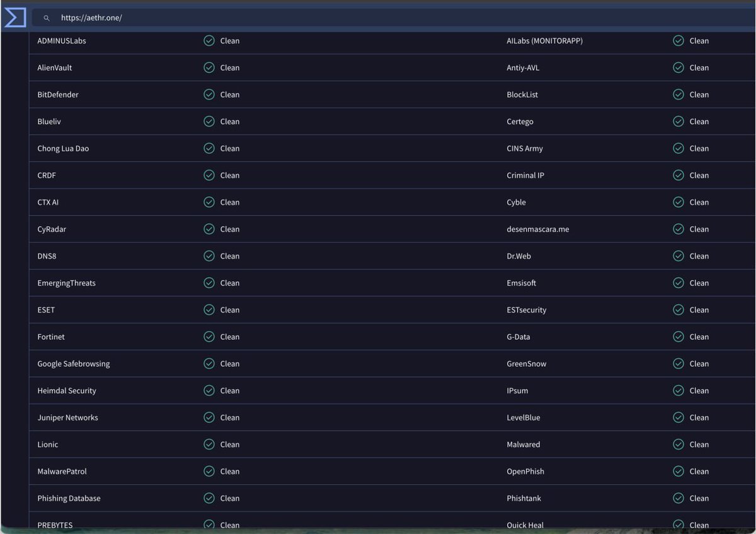Click the check icon in Certego row
This screenshot has width=756, height=534.
(x=679, y=122)
